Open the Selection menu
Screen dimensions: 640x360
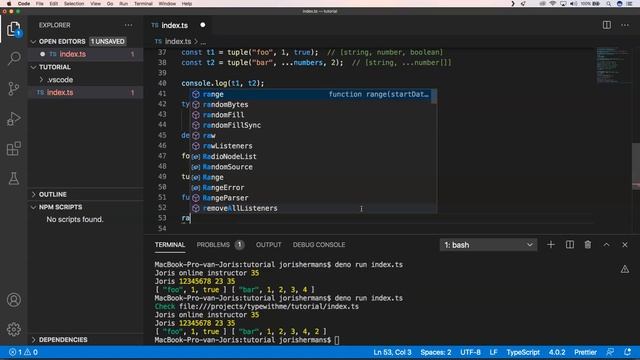[x=74, y=3]
